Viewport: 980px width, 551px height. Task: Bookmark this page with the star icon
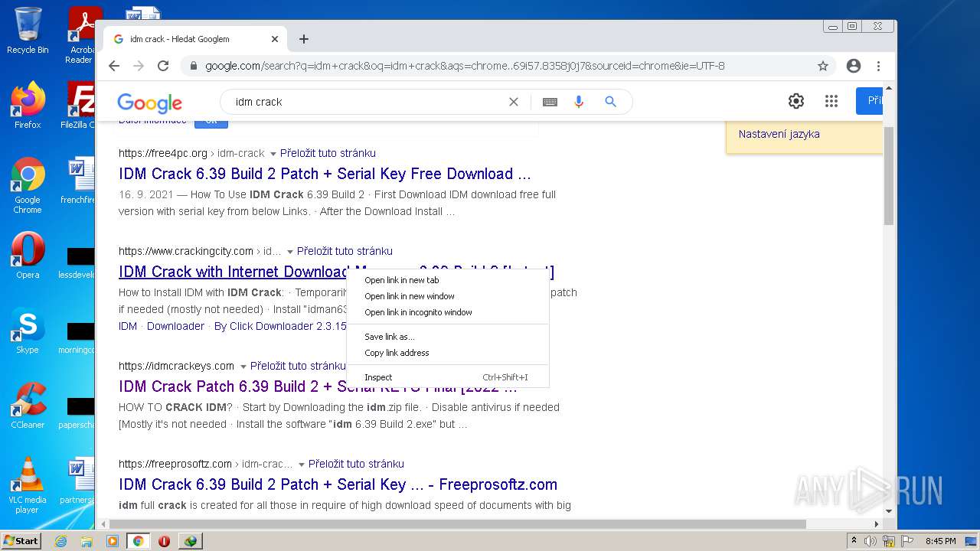(823, 66)
